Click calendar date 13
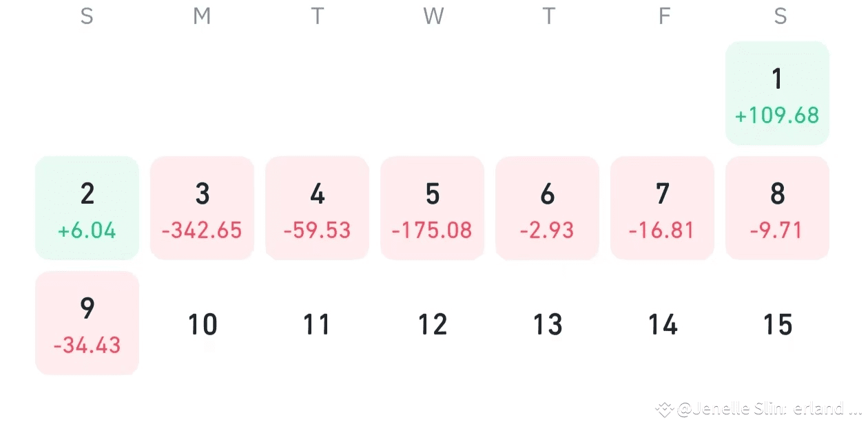The width and height of the screenshot is (868, 424). (547, 324)
